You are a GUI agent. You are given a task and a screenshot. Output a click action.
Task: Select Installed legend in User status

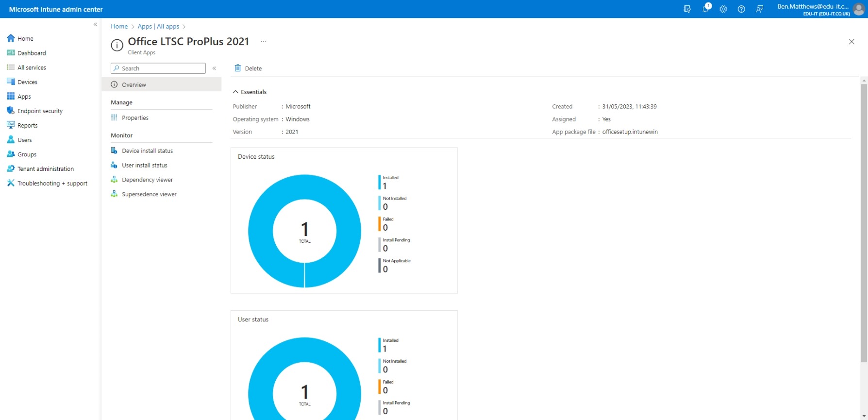pos(388,345)
